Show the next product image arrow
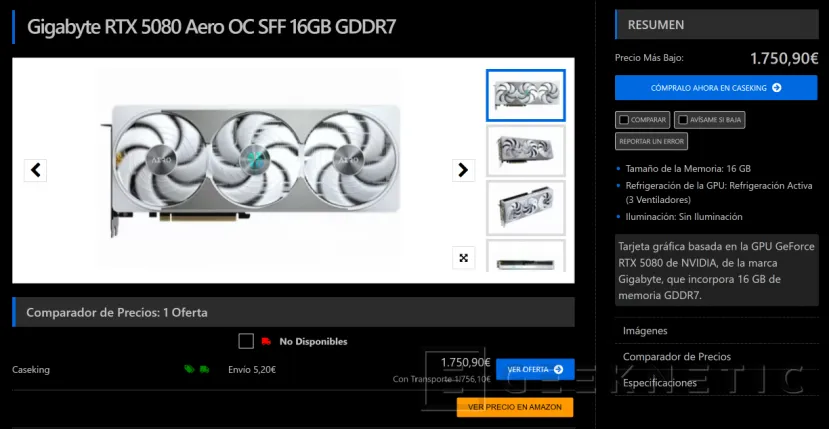 (463, 170)
